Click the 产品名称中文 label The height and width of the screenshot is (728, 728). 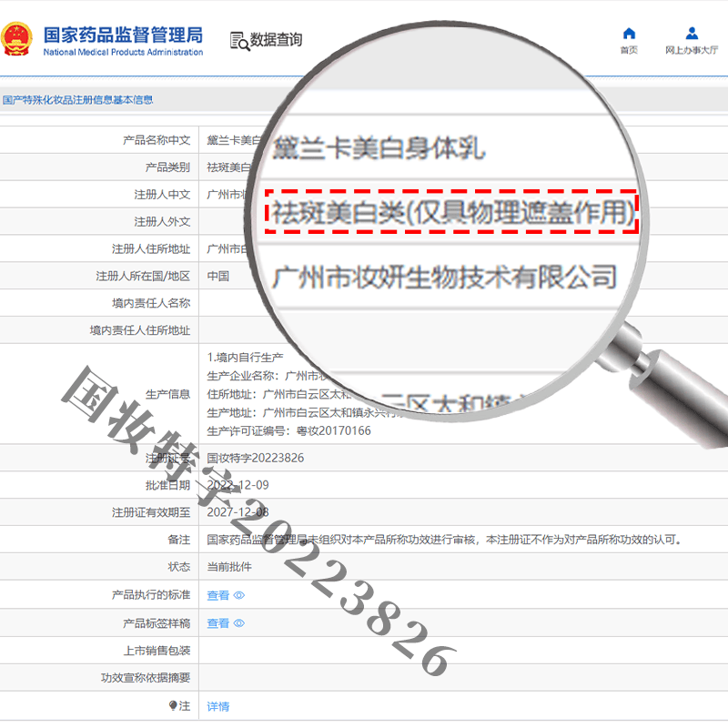coord(157,140)
